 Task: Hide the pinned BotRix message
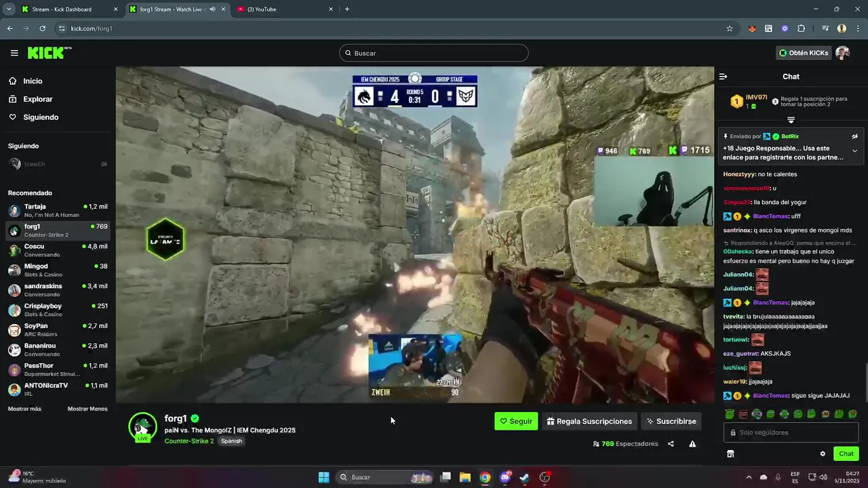854,136
